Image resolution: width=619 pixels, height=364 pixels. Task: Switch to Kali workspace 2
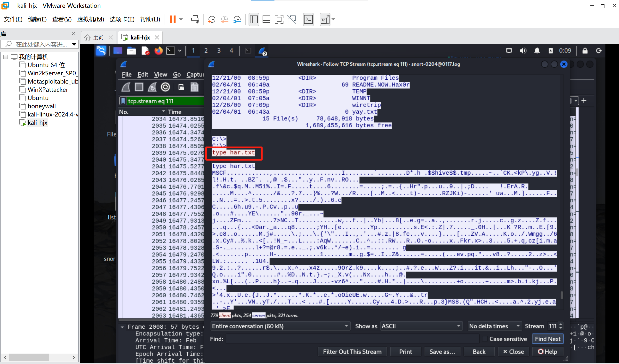[206, 51]
